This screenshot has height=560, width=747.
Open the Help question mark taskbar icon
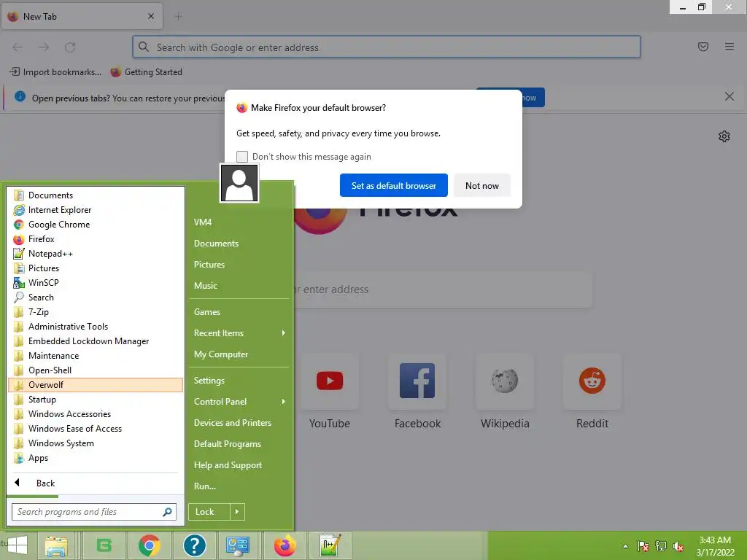pyautogui.click(x=194, y=545)
